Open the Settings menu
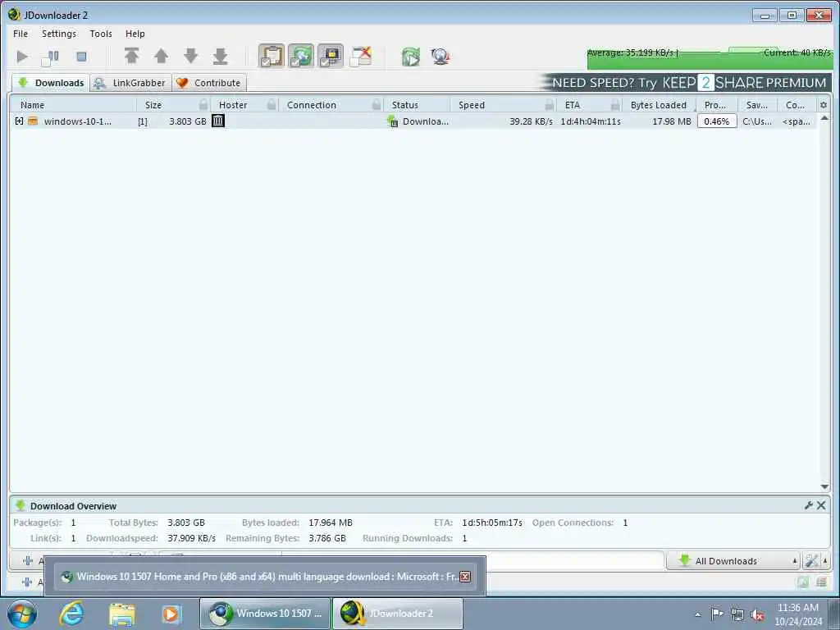840x630 pixels. [x=59, y=33]
